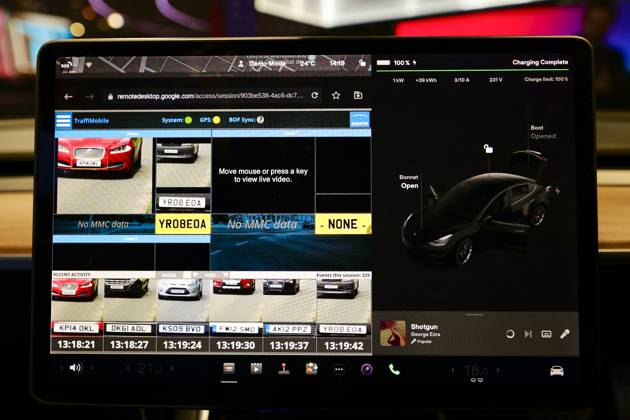630x420 pixels.
Task: Click the browser forward arrow
Action: tap(90, 96)
